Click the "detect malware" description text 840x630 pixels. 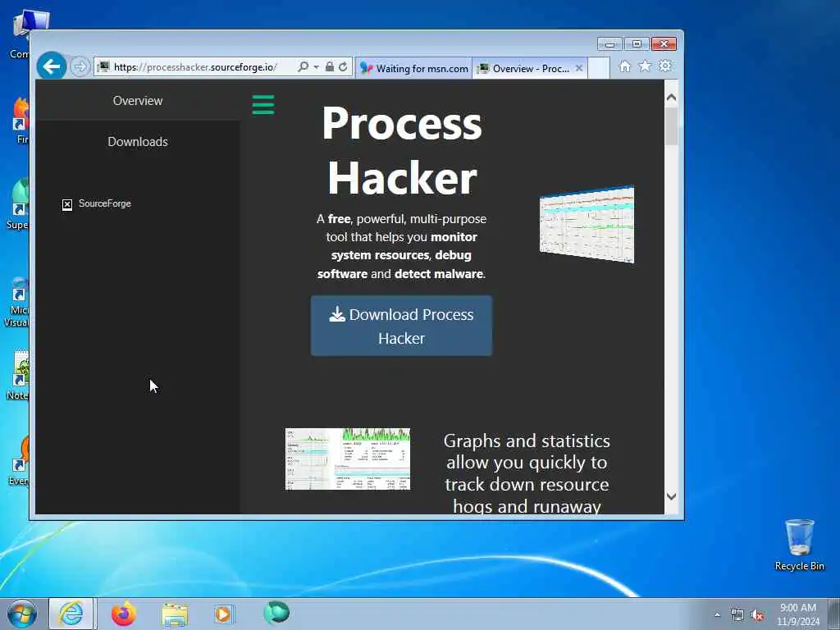440,274
